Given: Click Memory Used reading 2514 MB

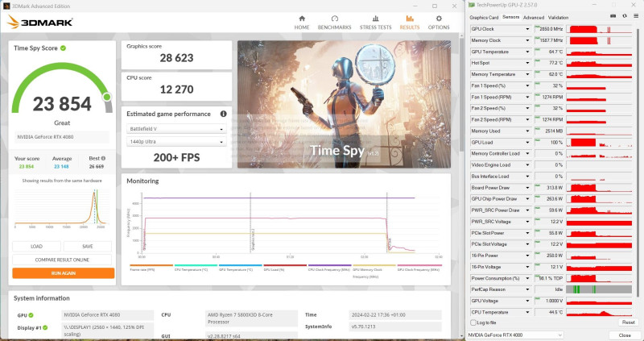Looking at the screenshot, I should (550, 131).
